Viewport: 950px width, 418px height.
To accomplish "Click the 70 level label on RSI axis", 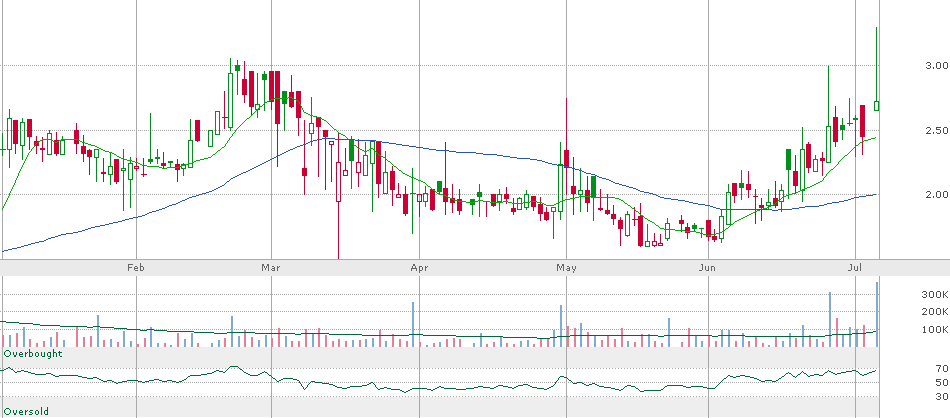I will tap(942, 368).
